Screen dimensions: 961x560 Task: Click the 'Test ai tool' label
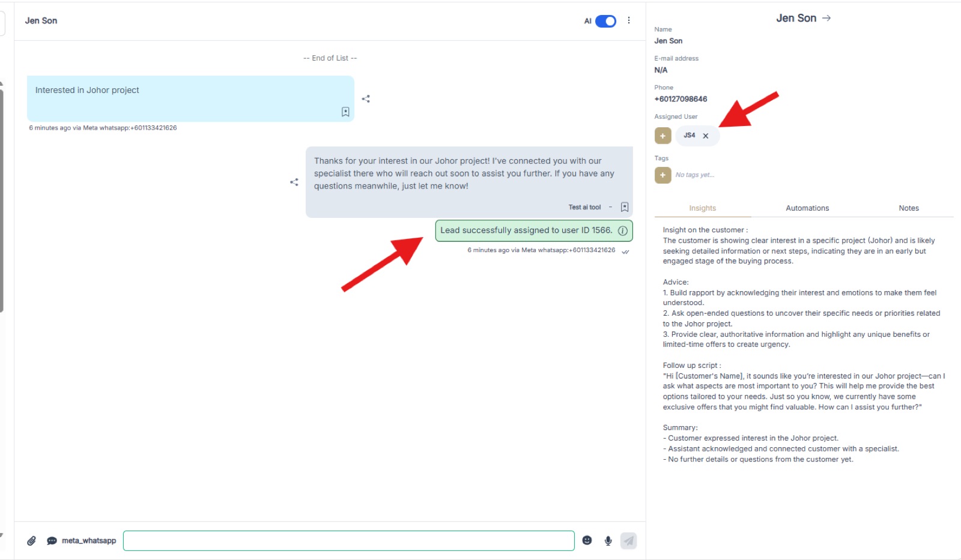[584, 207]
